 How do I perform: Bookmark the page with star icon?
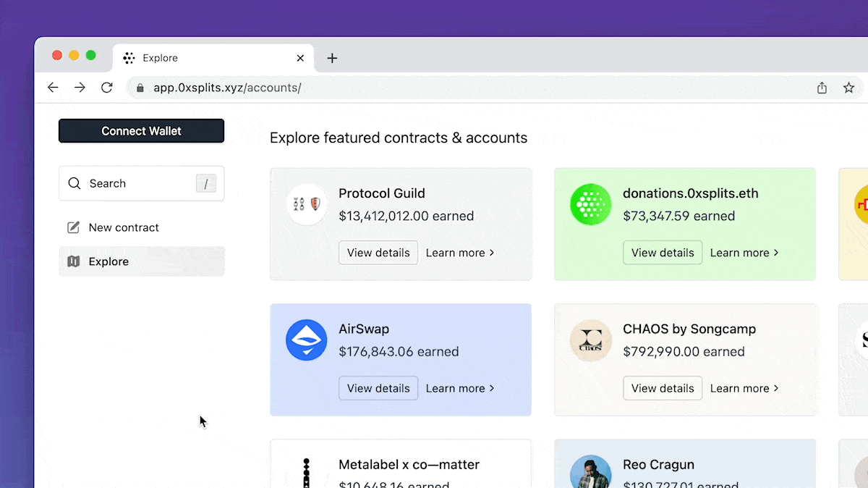click(x=848, y=88)
